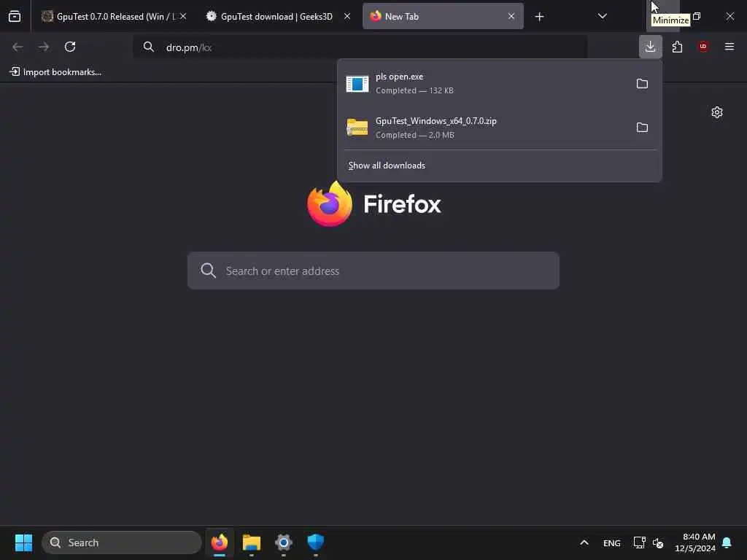The image size is (747, 560).
Task: Open clock showing 8:40 AM 12/5/2024
Action: 695,542
